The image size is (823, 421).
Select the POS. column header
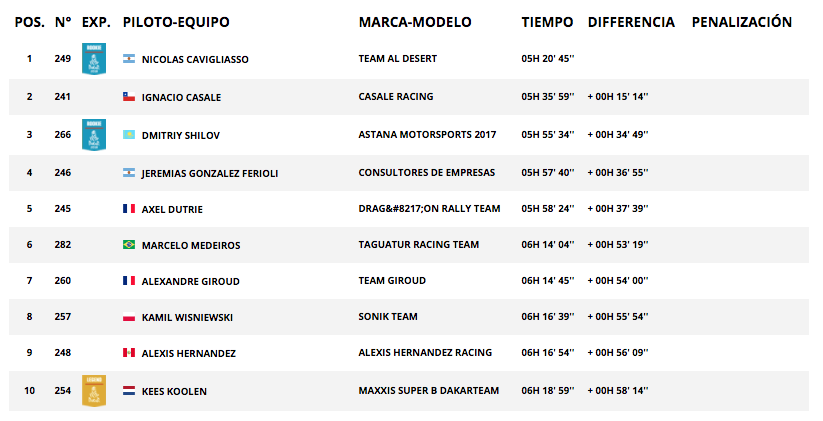(x=30, y=22)
